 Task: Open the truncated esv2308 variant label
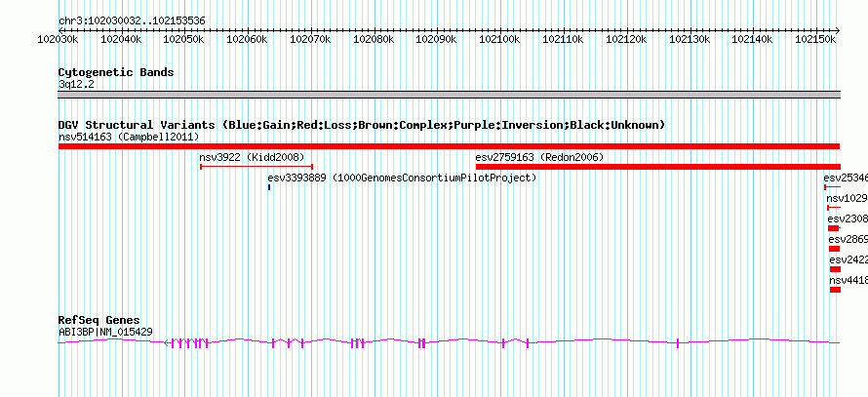click(x=848, y=218)
